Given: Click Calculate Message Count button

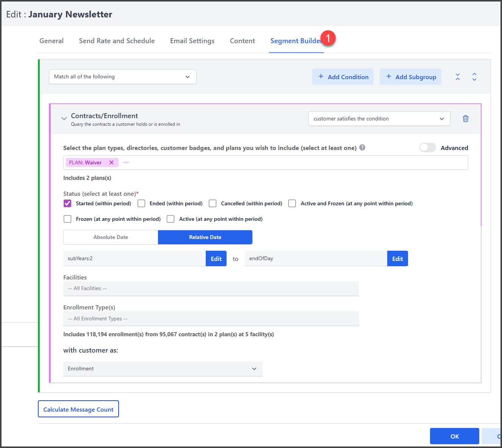Looking at the screenshot, I should [x=78, y=409].
